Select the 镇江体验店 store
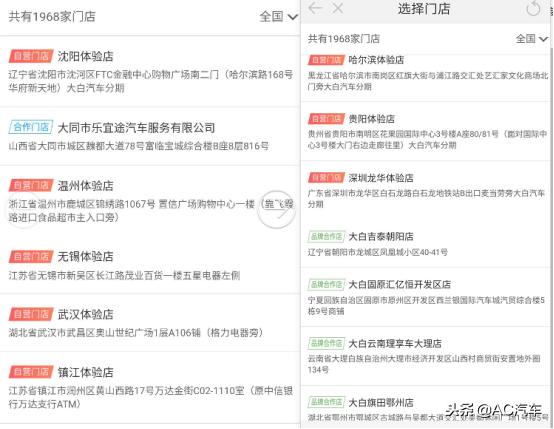The width and height of the screenshot is (554, 429). point(150,387)
